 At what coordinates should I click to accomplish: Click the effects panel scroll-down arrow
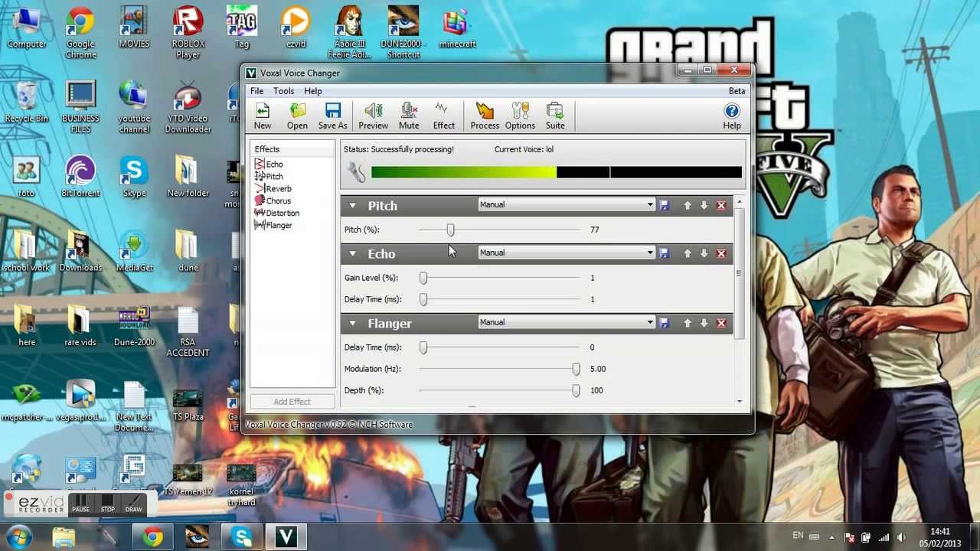click(x=740, y=401)
